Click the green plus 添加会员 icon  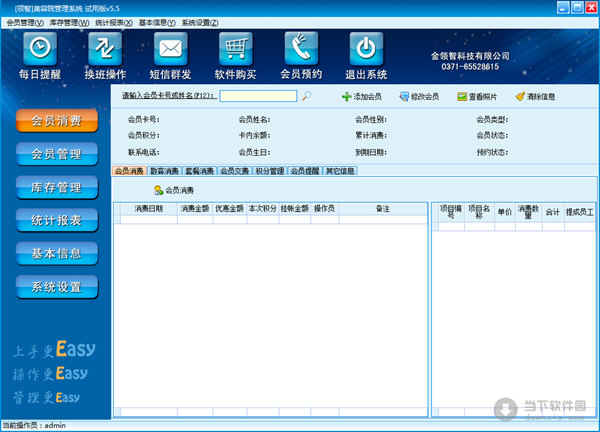[x=346, y=97]
